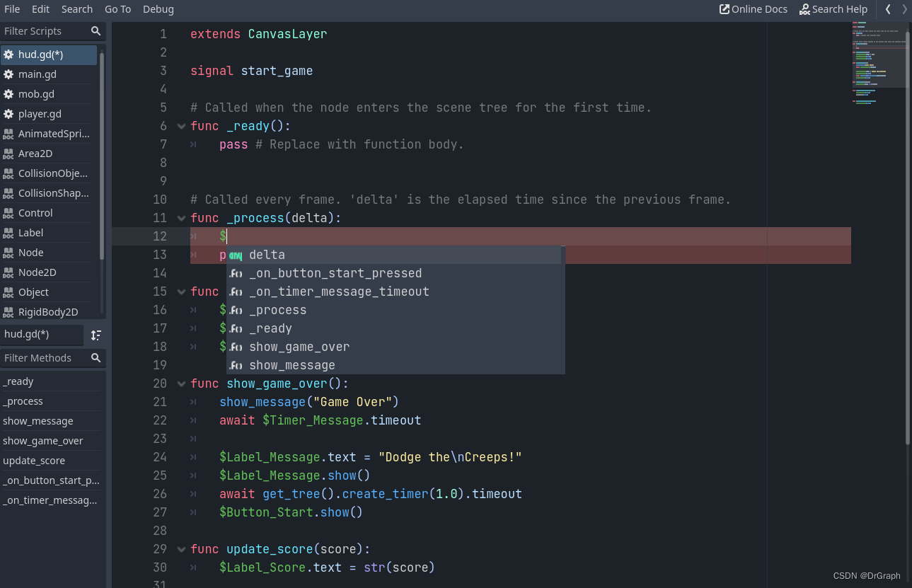Open the Debug menu
The height and width of the screenshot is (588, 912).
[x=158, y=9]
